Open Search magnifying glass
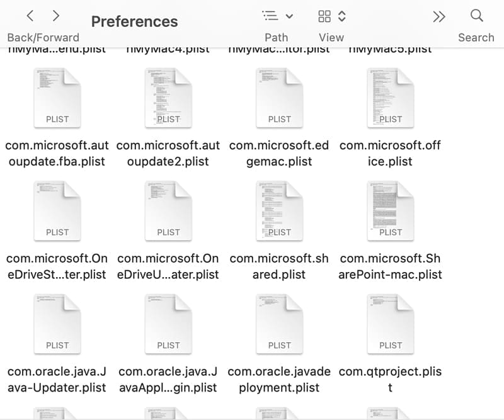Viewport: 504px width, 420px height. tap(476, 15)
